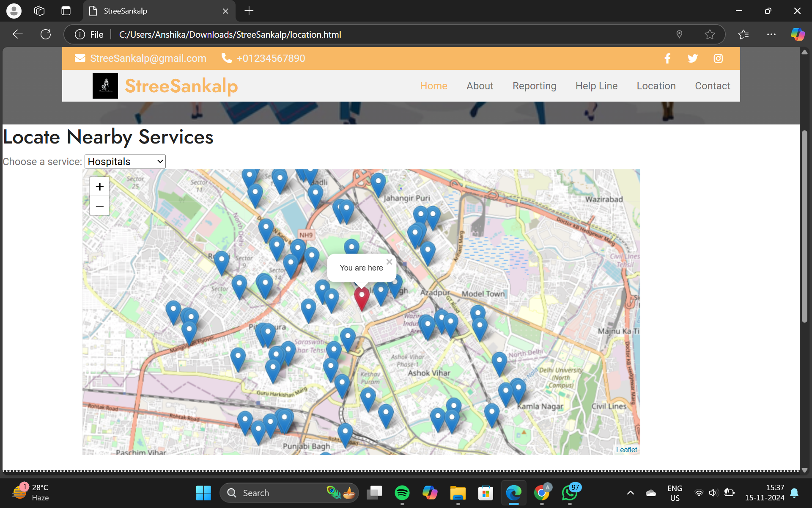The image size is (812, 508).
Task: Click the Facebook icon in top bar
Action: click(x=667, y=58)
